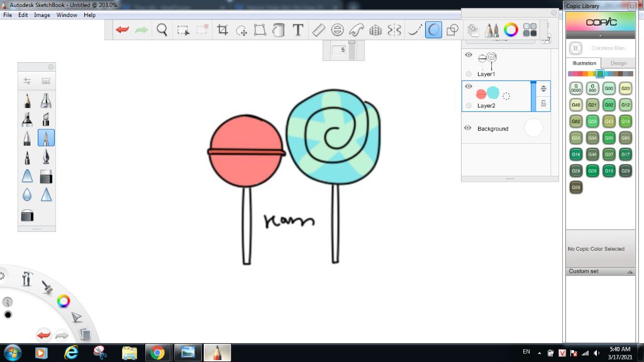The height and width of the screenshot is (362, 644).
Task: Launch Google Chrome from the taskbar
Action: pyautogui.click(x=157, y=353)
